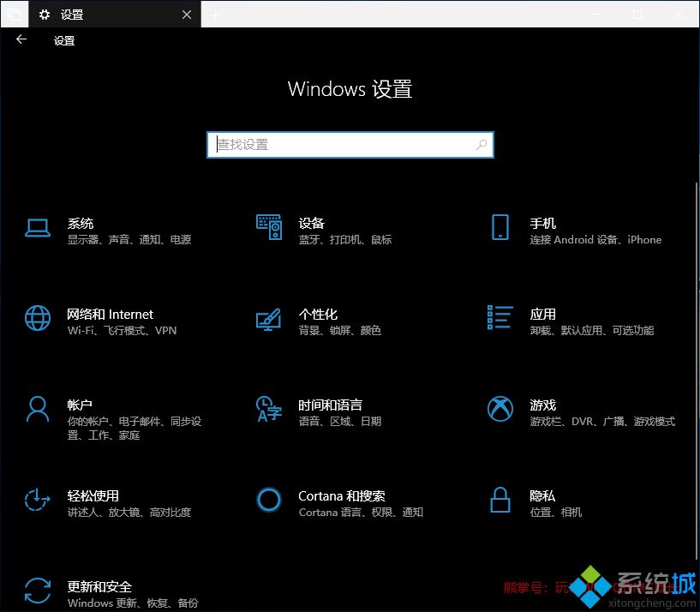Click the 应用 heading text
The image size is (700, 612).
(543, 315)
